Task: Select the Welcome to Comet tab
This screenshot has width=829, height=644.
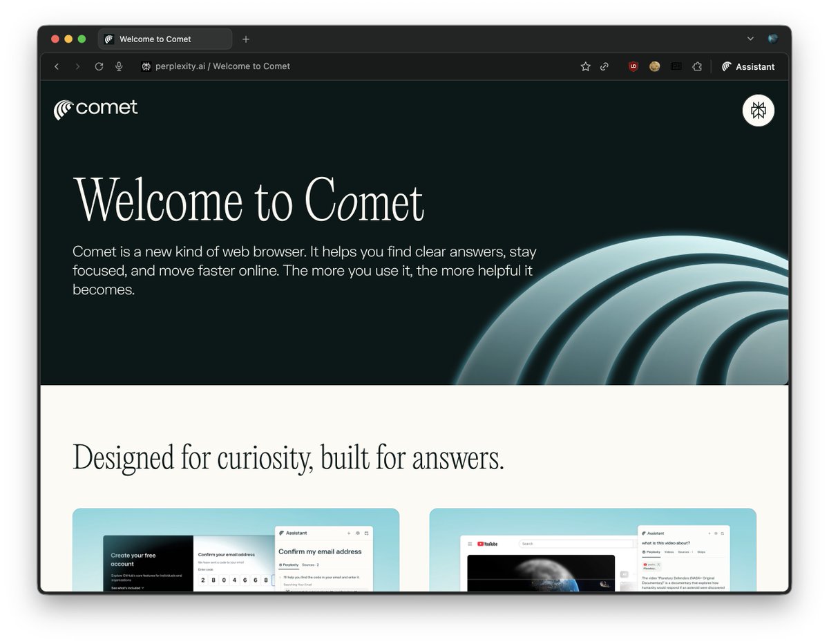Action: [x=165, y=39]
